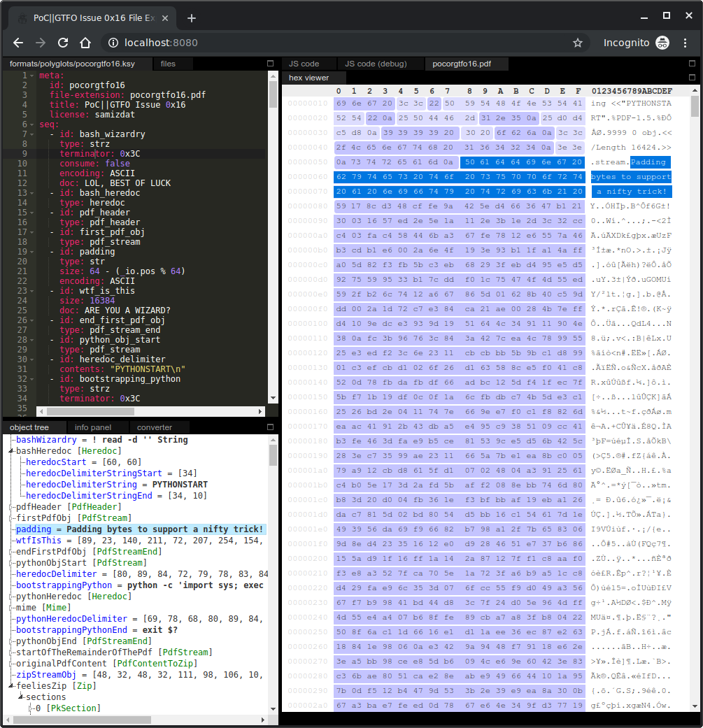Image resolution: width=703 pixels, height=728 pixels.
Task: Expand the 0 [PkSection] node
Action: pos(31,708)
